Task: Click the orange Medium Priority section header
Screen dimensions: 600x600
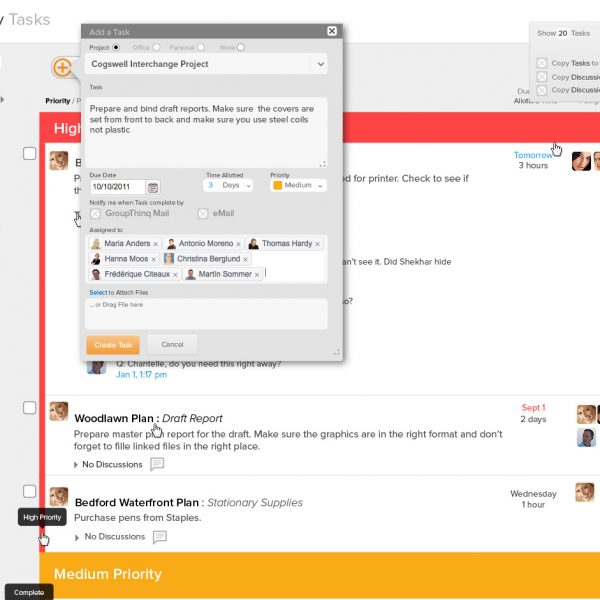Action: (x=320, y=574)
